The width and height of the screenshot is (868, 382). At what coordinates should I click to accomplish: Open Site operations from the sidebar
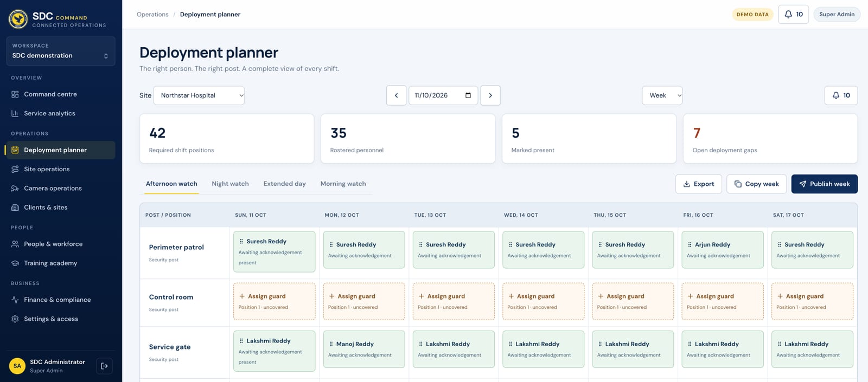(61, 169)
